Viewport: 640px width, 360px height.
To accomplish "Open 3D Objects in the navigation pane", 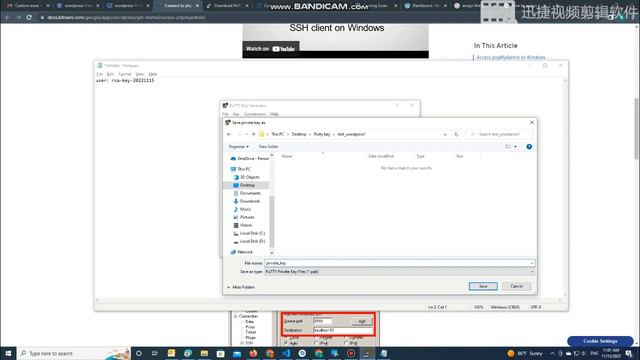I will point(247,177).
